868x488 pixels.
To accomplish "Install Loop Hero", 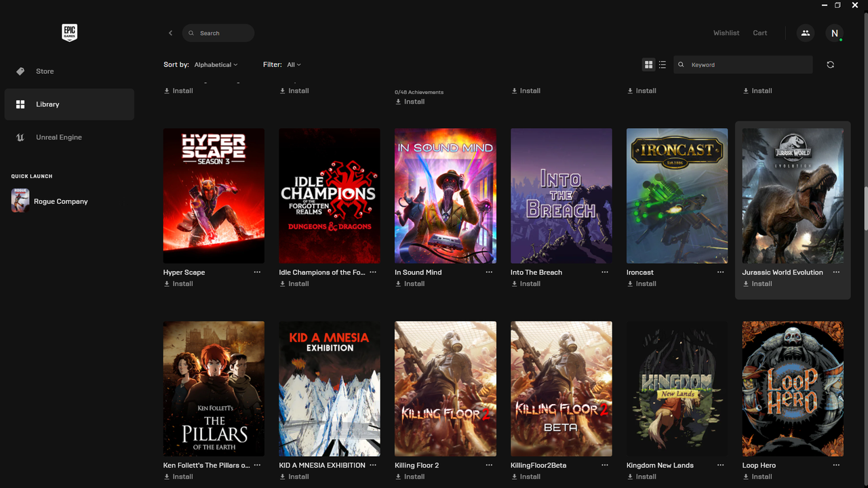I will (x=757, y=476).
